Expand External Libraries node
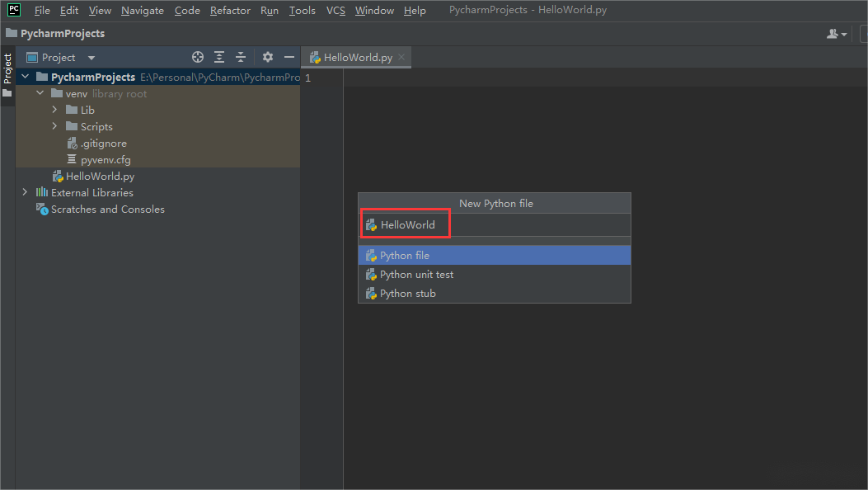 click(25, 191)
